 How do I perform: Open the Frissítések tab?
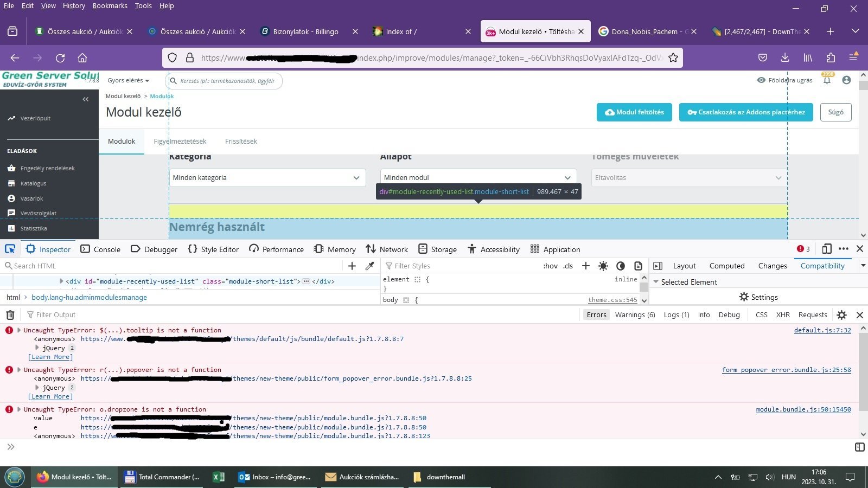coord(241,141)
